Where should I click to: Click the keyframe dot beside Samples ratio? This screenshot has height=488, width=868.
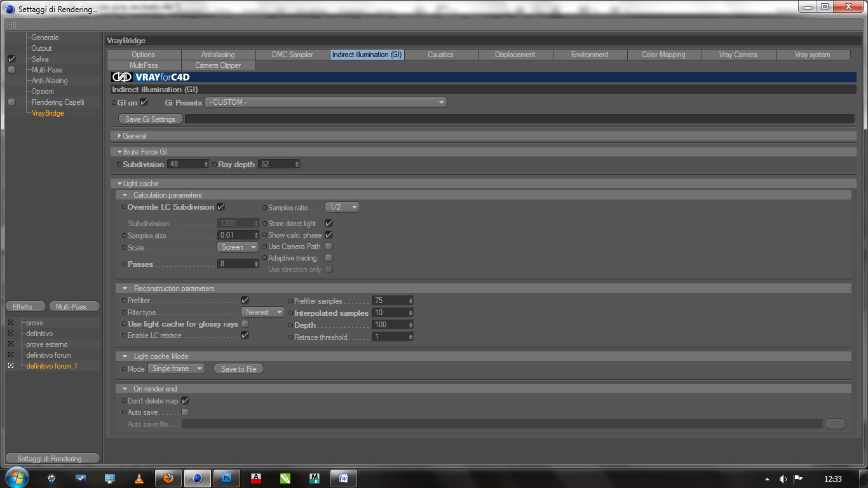point(264,208)
